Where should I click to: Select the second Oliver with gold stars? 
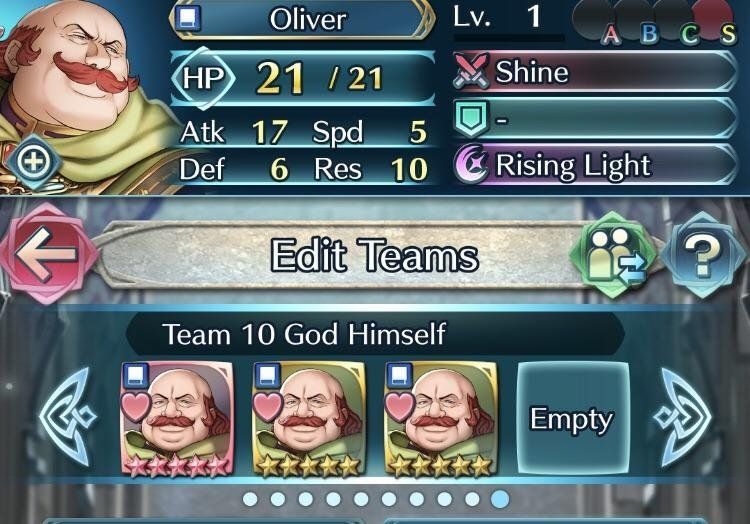(309, 420)
